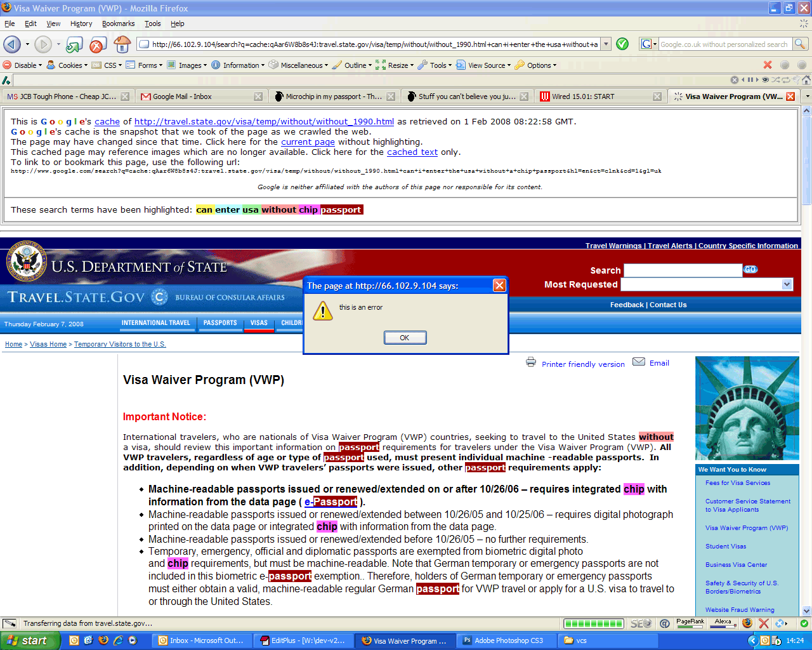The height and width of the screenshot is (650, 812).
Task: Open the vcs folder taskbar button
Action: pos(608,640)
